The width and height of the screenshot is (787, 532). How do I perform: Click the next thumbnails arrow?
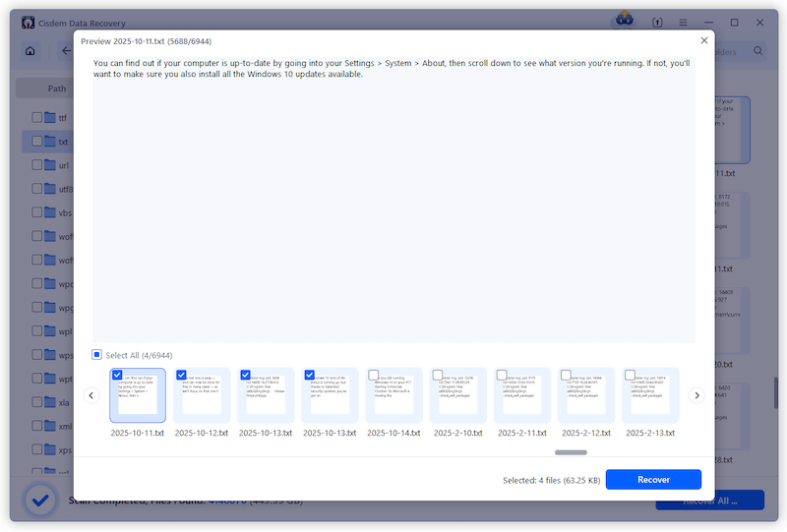pos(696,395)
